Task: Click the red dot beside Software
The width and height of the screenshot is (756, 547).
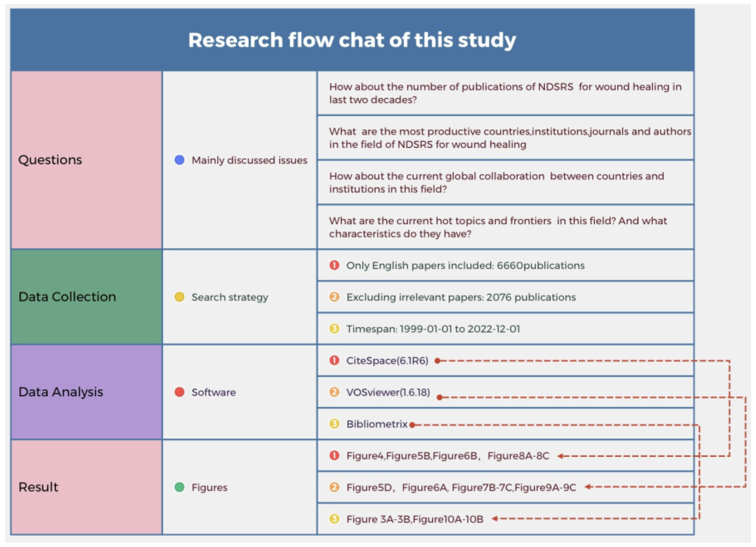Action: pyautogui.click(x=179, y=392)
